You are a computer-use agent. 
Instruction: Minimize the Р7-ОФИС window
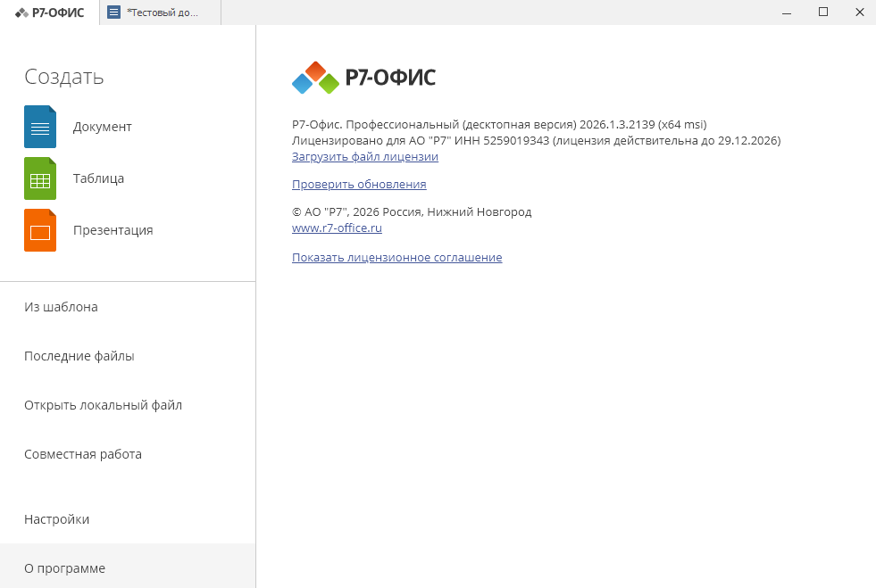click(x=787, y=12)
